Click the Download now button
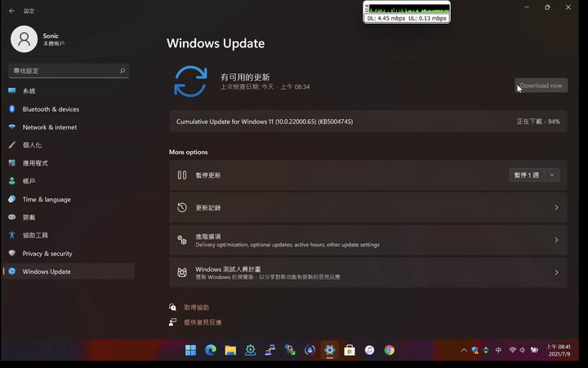Image resolution: width=588 pixels, height=368 pixels. [x=541, y=86]
